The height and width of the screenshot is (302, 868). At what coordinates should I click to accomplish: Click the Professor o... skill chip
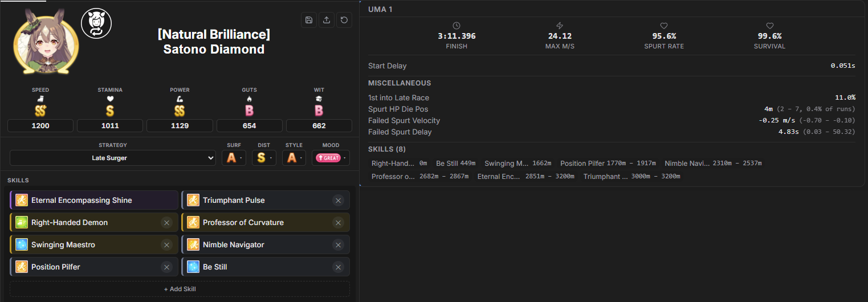click(x=420, y=176)
